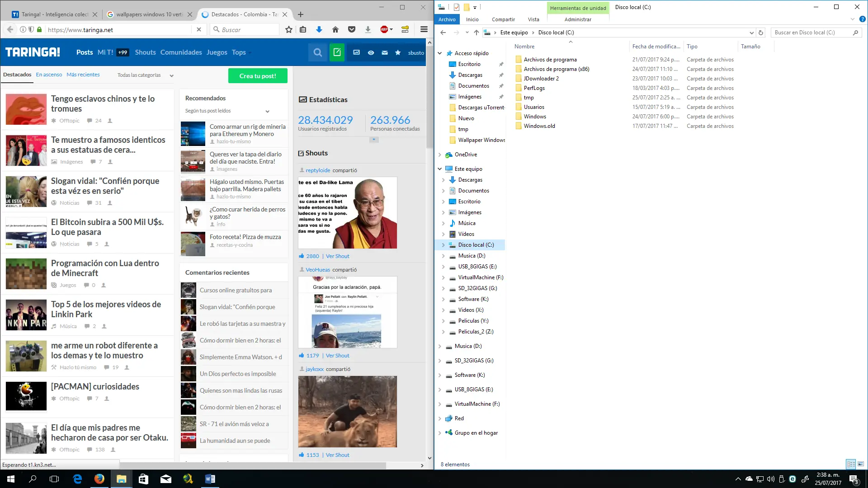Open the Según tus post leídos dropdown
868x488 pixels.
[x=227, y=111]
